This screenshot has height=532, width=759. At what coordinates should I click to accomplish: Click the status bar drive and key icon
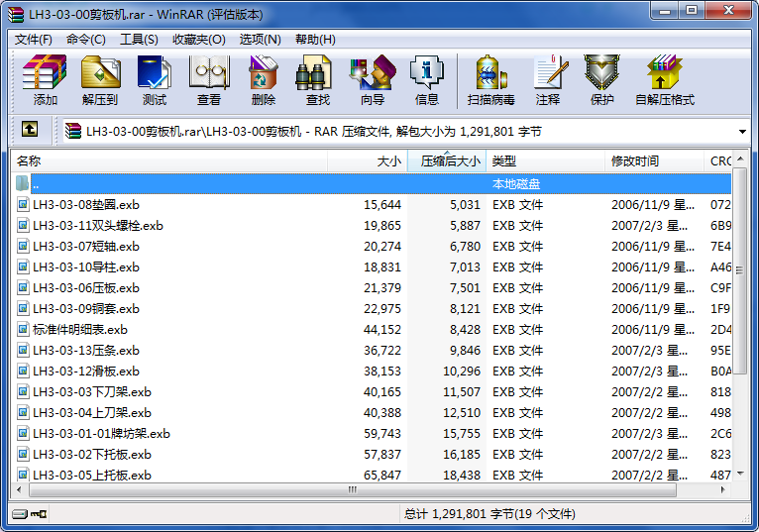tap(29, 513)
